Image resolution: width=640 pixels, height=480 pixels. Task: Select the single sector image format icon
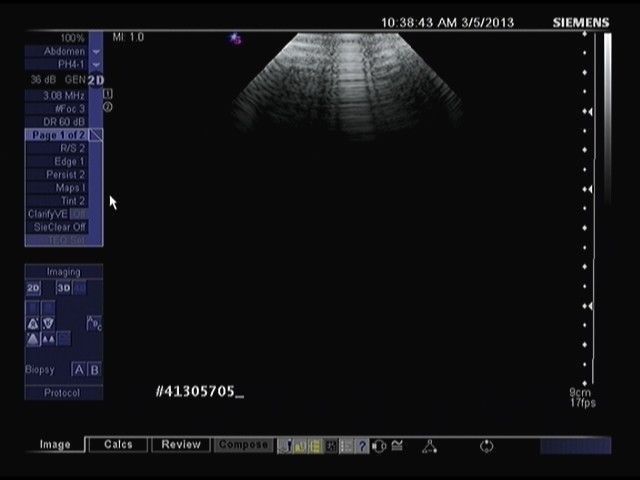[33, 339]
